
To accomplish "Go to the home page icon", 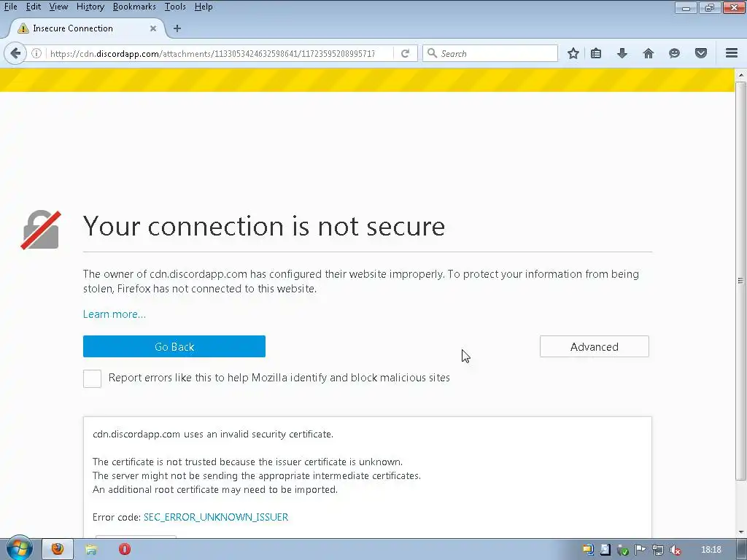I will [648, 53].
